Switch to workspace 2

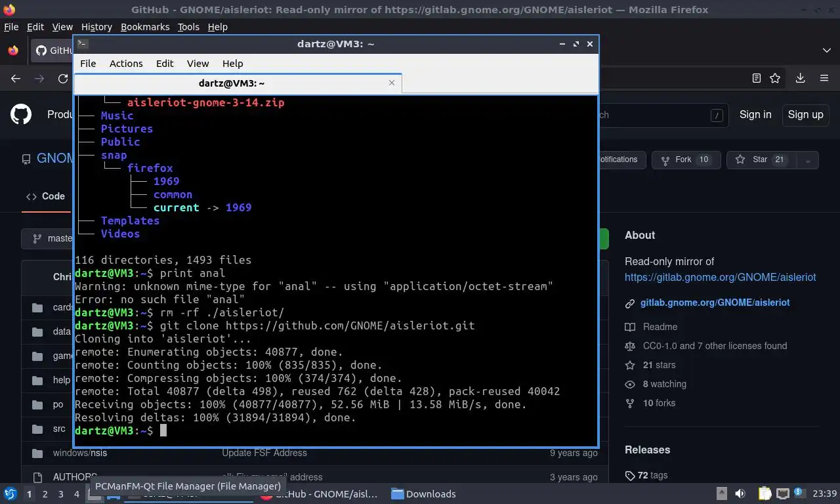tap(45, 494)
